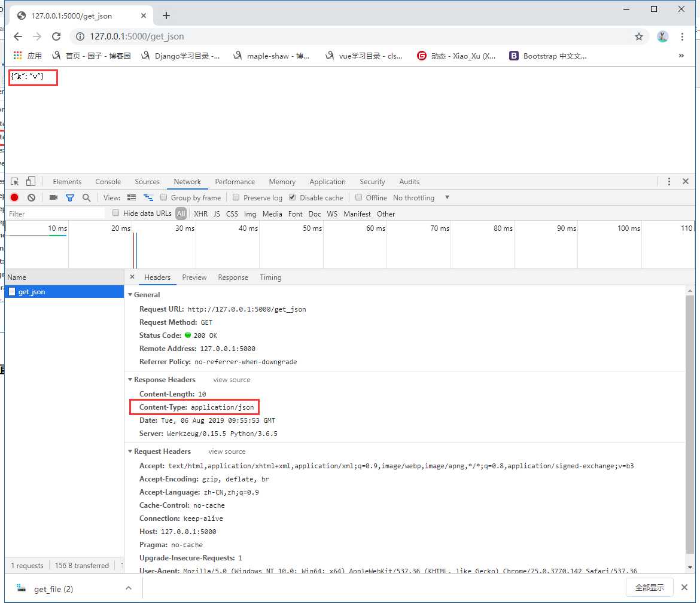Select the All filter type
The height and width of the screenshot is (607, 700).
tap(181, 213)
